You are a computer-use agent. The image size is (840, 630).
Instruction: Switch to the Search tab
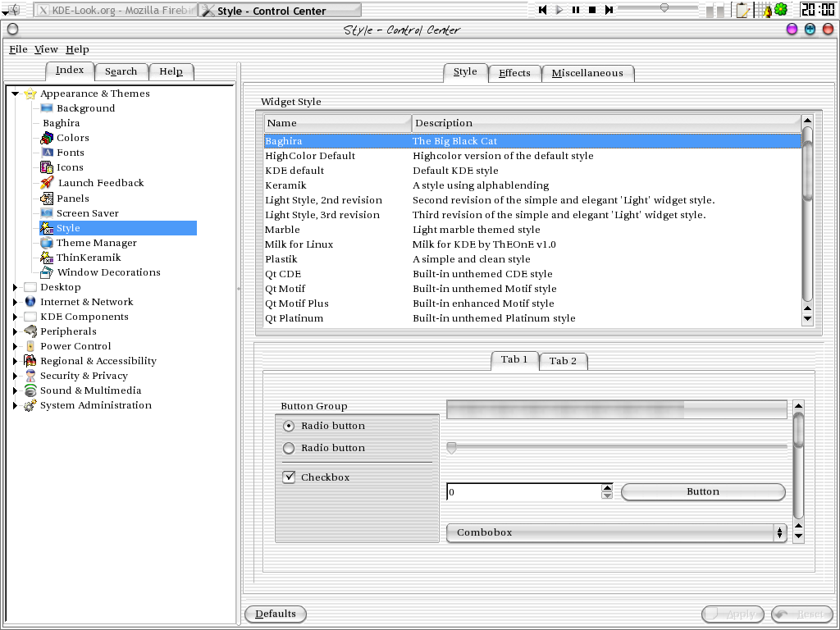coord(121,72)
